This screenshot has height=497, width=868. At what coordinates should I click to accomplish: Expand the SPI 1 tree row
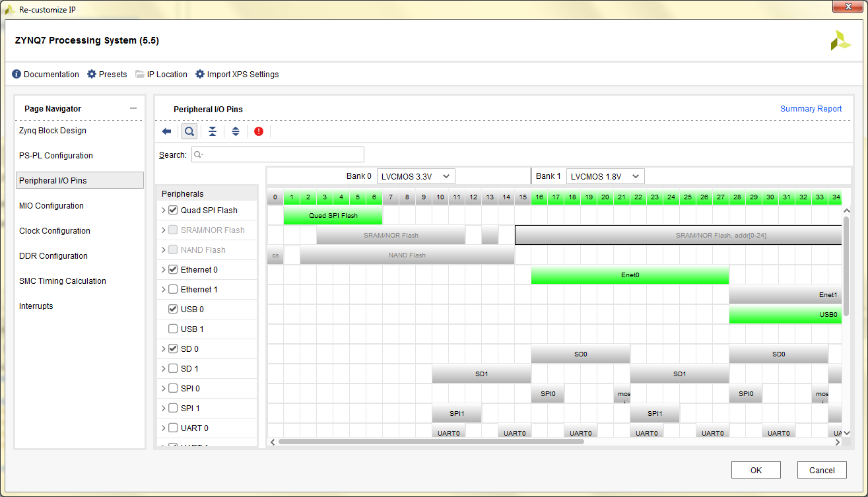tap(163, 409)
